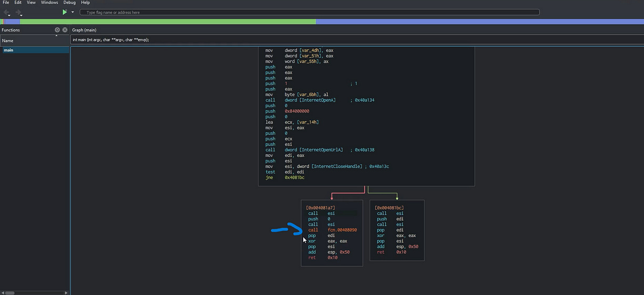Float the Functions panel with the undock icon

point(57,30)
